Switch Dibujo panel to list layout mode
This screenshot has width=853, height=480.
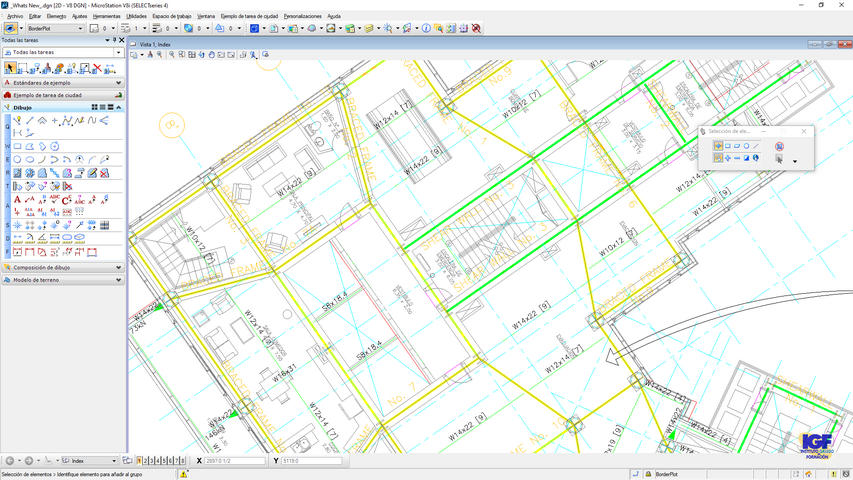(x=102, y=107)
